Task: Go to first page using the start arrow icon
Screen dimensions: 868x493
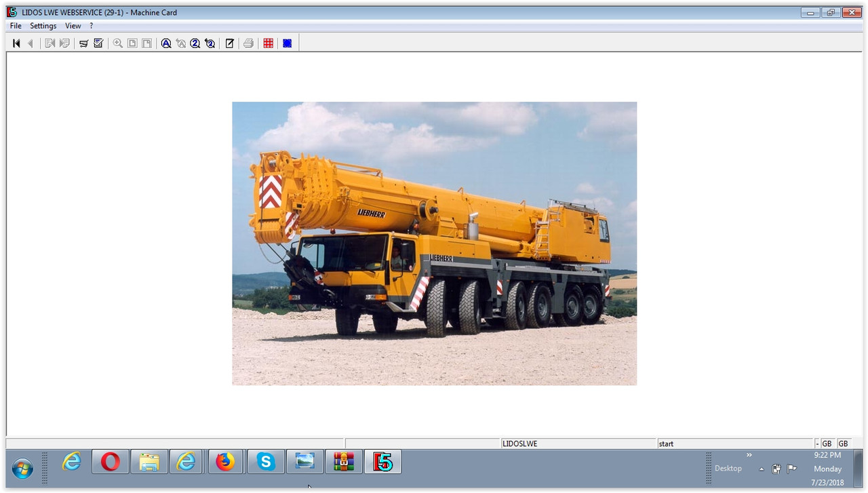Action: (x=16, y=43)
